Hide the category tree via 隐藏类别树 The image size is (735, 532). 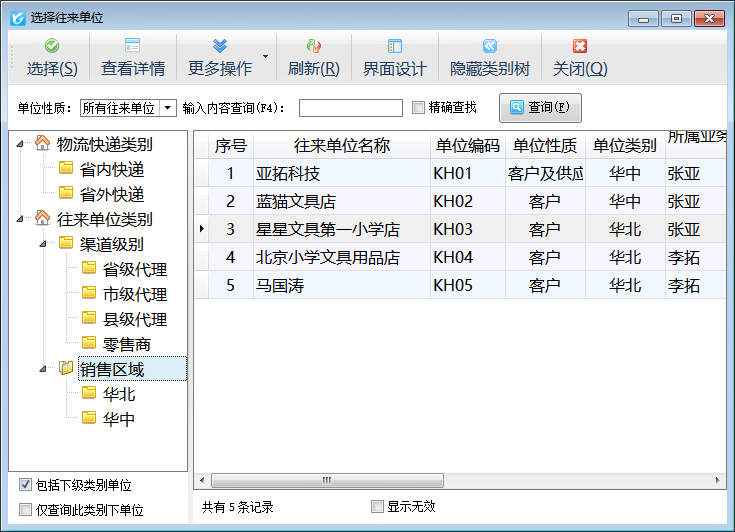click(x=489, y=46)
